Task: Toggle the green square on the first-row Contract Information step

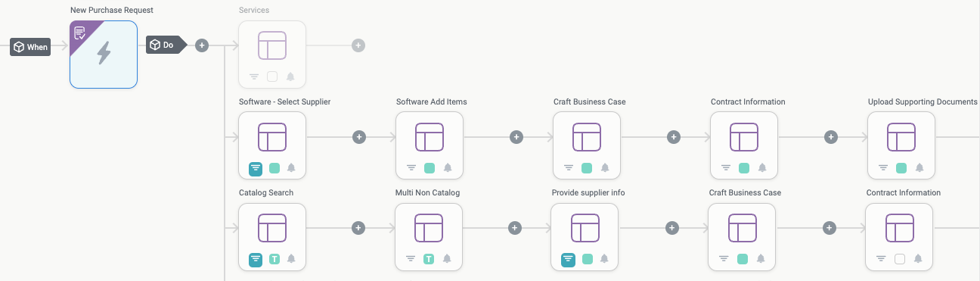Action: tap(744, 168)
